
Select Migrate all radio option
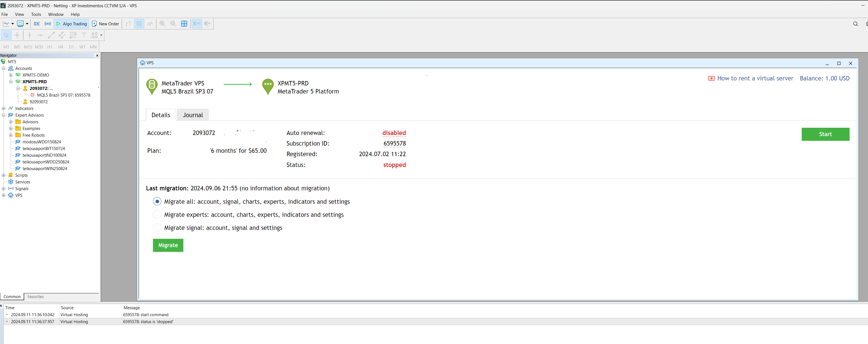(157, 201)
